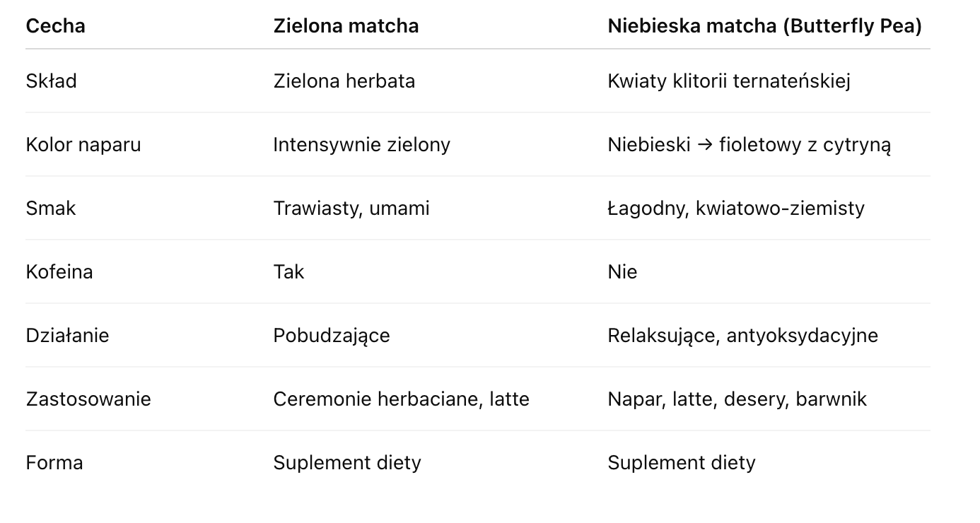The height and width of the screenshot is (523, 980).
Task: Select "Relaksujące, antyoksydacyjne" cell
Action: pos(742,336)
